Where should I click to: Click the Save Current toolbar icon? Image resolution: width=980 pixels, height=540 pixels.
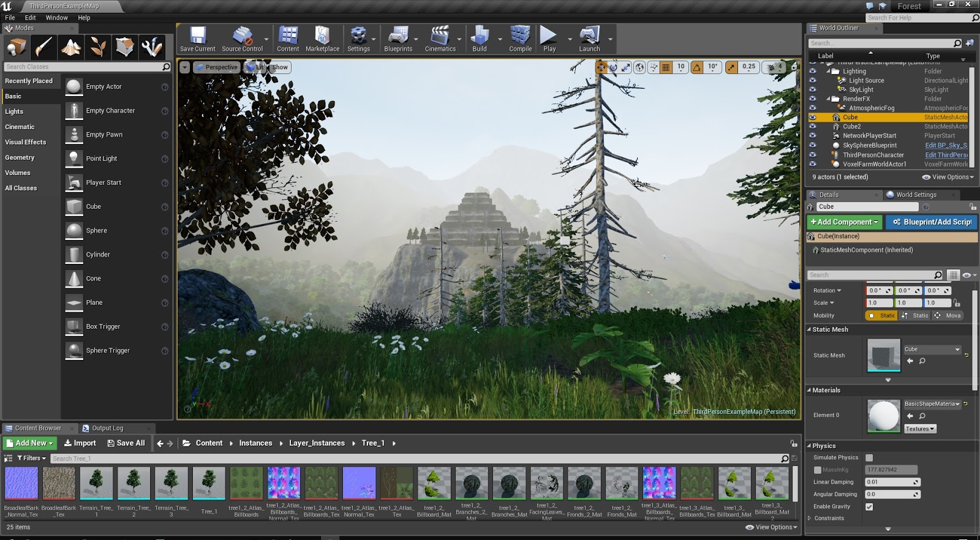tap(197, 39)
